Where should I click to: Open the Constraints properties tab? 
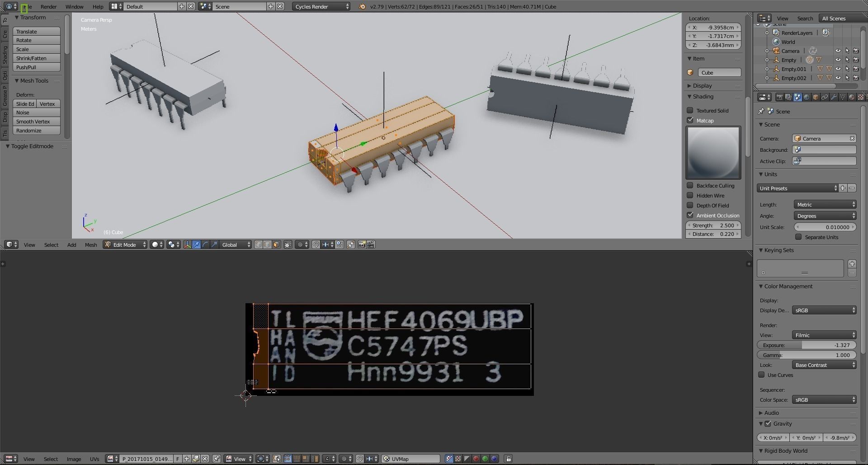click(x=825, y=97)
